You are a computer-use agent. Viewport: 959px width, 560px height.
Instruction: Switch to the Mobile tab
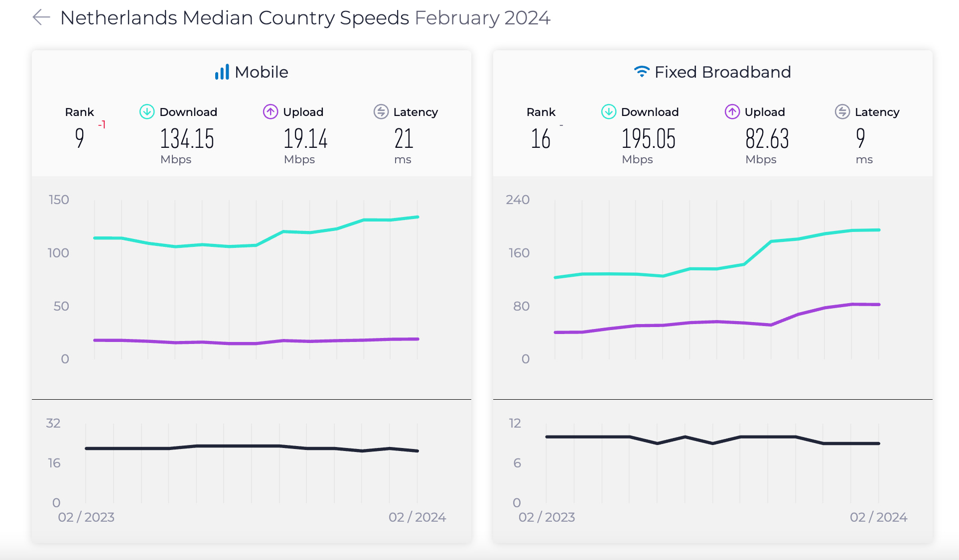[x=261, y=72]
